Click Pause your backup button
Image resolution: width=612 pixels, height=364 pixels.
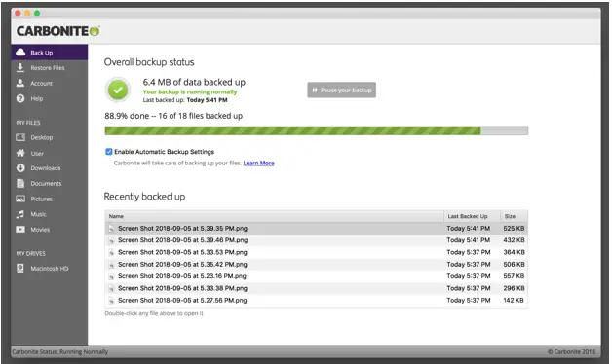pyautogui.click(x=341, y=90)
